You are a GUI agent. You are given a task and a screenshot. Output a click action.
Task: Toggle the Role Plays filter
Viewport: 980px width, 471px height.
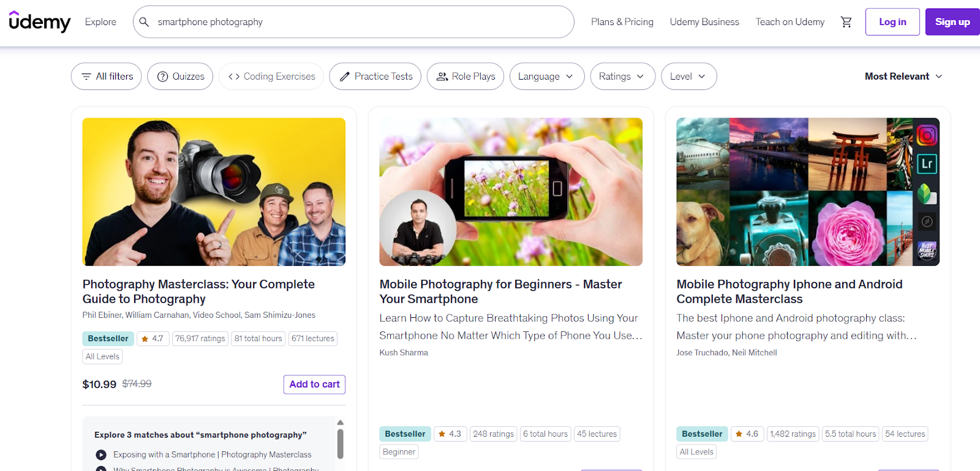point(466,77)
